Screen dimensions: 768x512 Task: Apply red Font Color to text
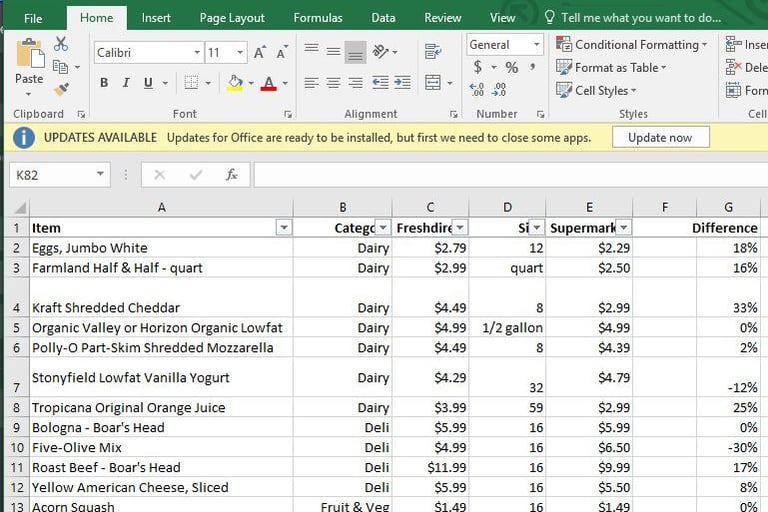[268, 83]
